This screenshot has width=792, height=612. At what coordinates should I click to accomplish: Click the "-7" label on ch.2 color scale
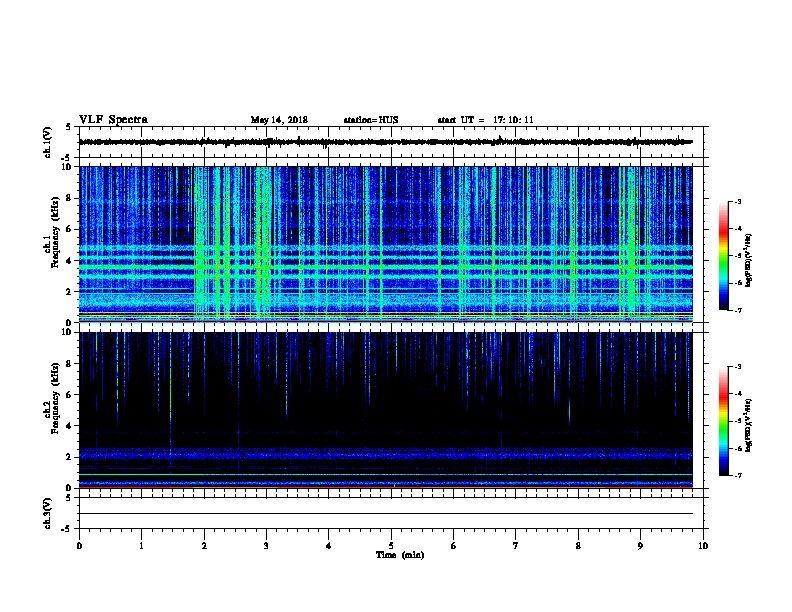point(737,476)
